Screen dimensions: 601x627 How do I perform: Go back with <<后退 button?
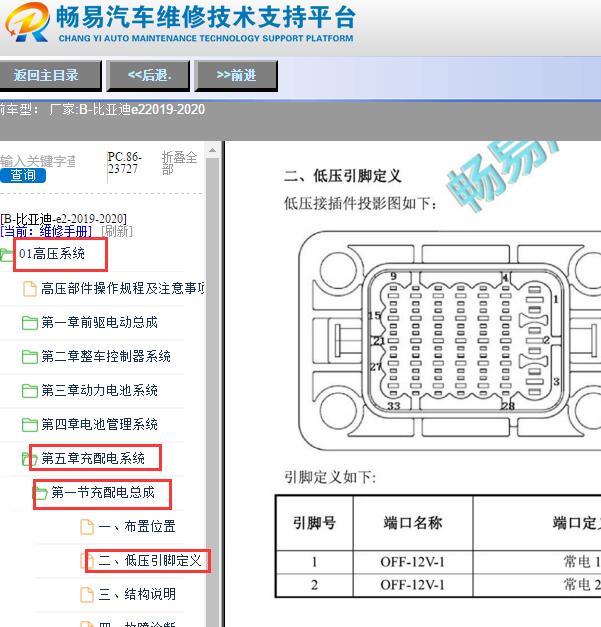148,76
